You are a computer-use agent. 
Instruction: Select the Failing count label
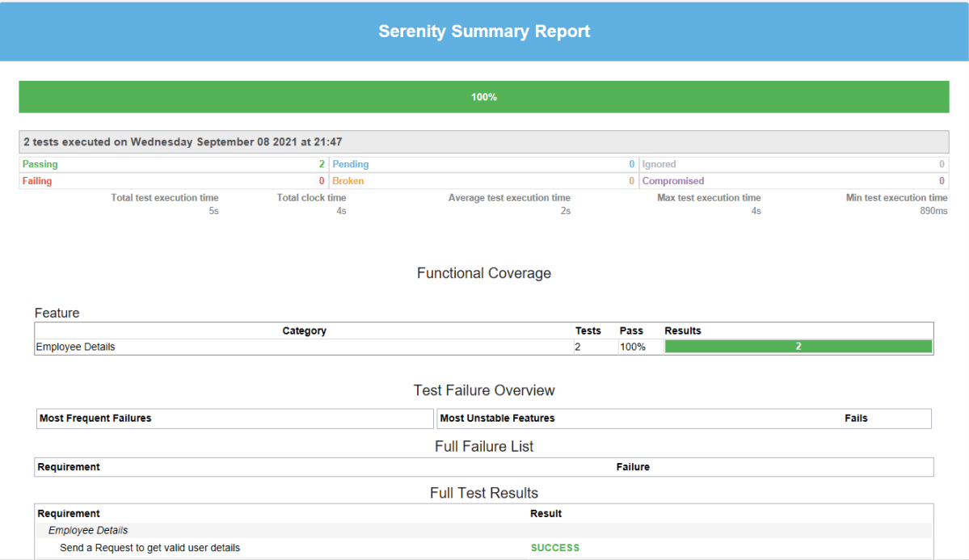[37, 181]
